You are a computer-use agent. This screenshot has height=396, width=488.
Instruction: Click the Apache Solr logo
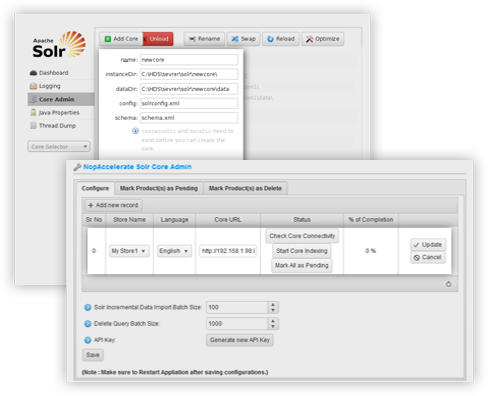click(x=59, y=45)
